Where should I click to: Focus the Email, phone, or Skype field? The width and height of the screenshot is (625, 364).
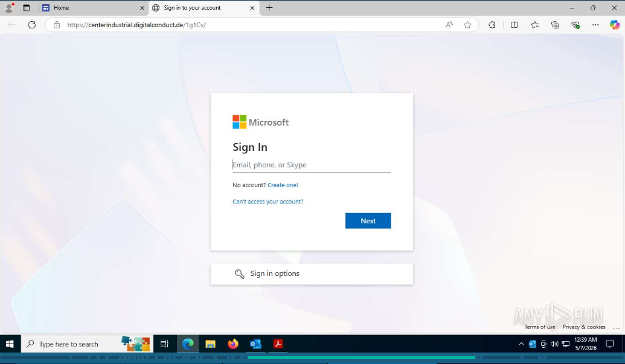coord(312,165)
